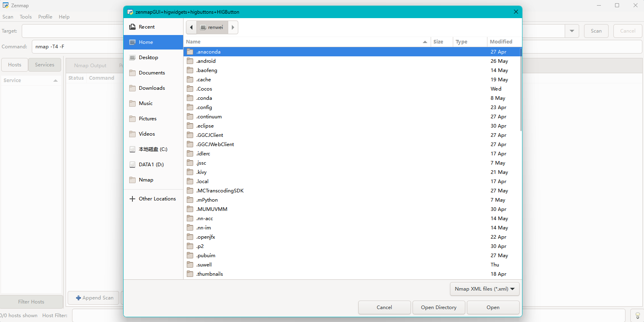This screenshot has width=644, height=322.
Task: Go back with the left arrow path button
Action: 191,27
